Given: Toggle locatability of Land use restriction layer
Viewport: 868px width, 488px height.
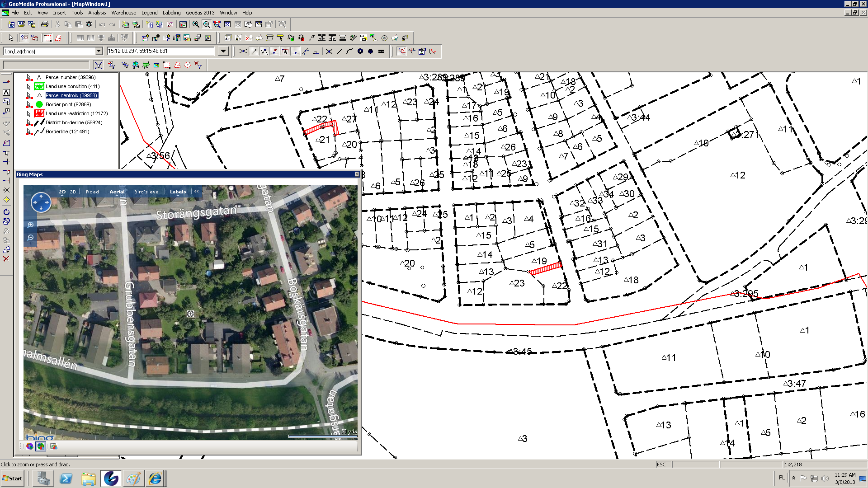Looking at the screenshot, I should [x=29, y=113].
